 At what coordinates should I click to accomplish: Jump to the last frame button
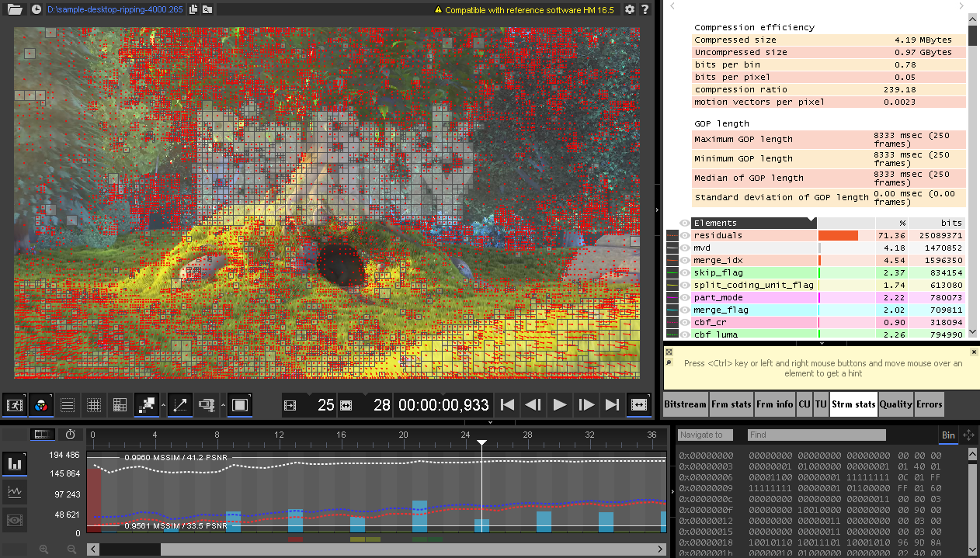click(x=612, y=405)
